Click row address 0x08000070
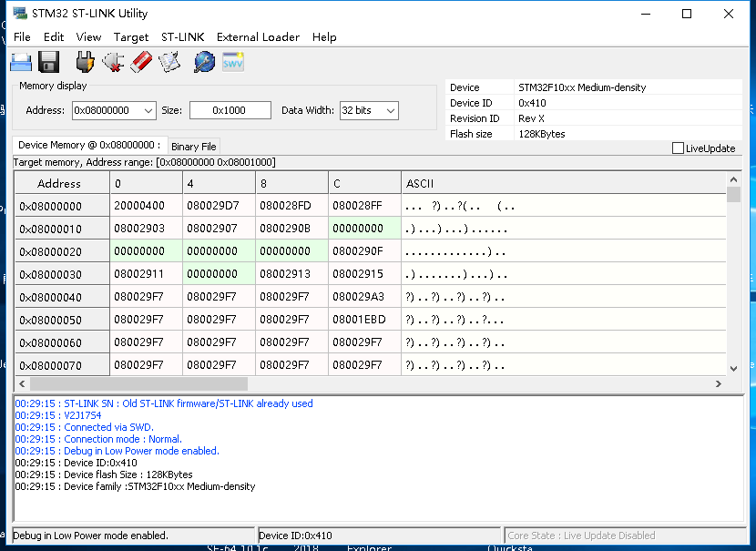Viewport: 756px width, 551px height. (x=62, y=365)
